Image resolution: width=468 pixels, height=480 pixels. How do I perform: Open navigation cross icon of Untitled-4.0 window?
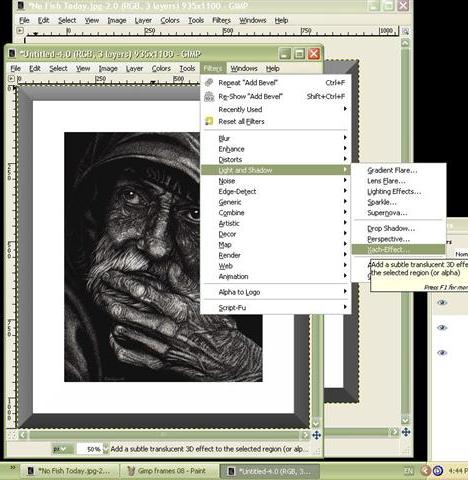click(316, 435)
